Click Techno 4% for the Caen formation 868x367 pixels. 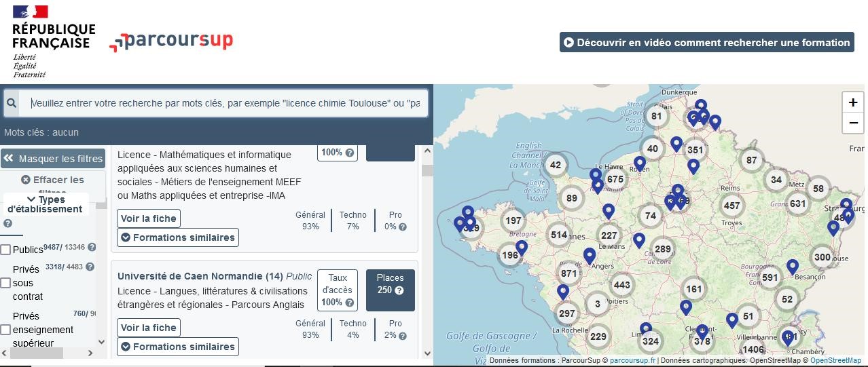pyautogui.click(x=353, y=330)
